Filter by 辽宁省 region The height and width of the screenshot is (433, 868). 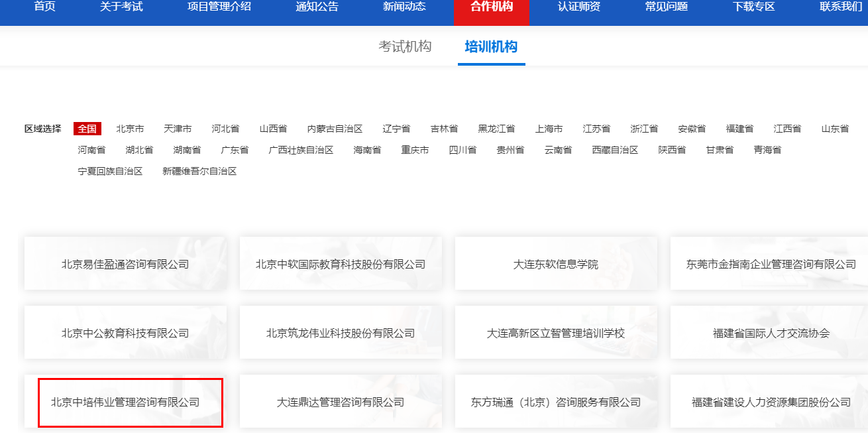tap(396, 129)
